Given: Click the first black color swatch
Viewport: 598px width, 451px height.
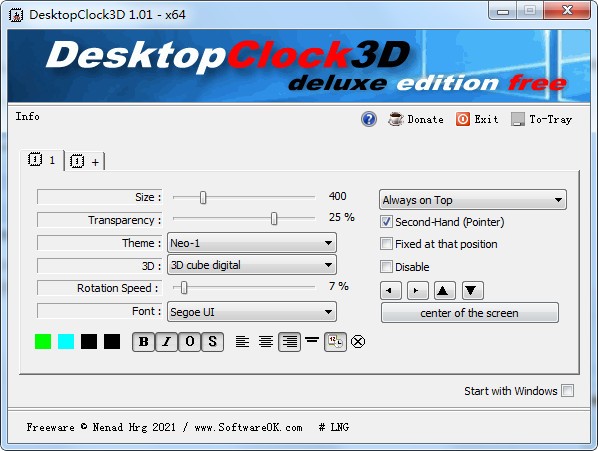Looking at the screenshot, I should click(89, 342).
